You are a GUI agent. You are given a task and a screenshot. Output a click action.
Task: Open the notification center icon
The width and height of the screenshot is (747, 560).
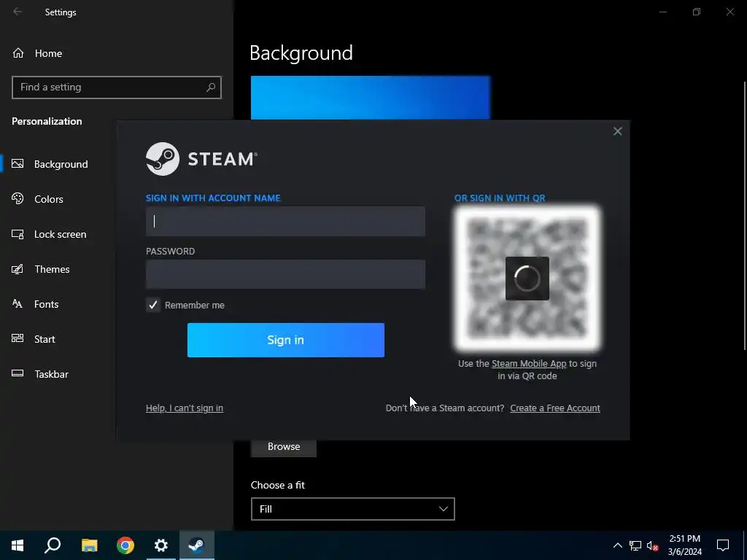click(723, 545)
